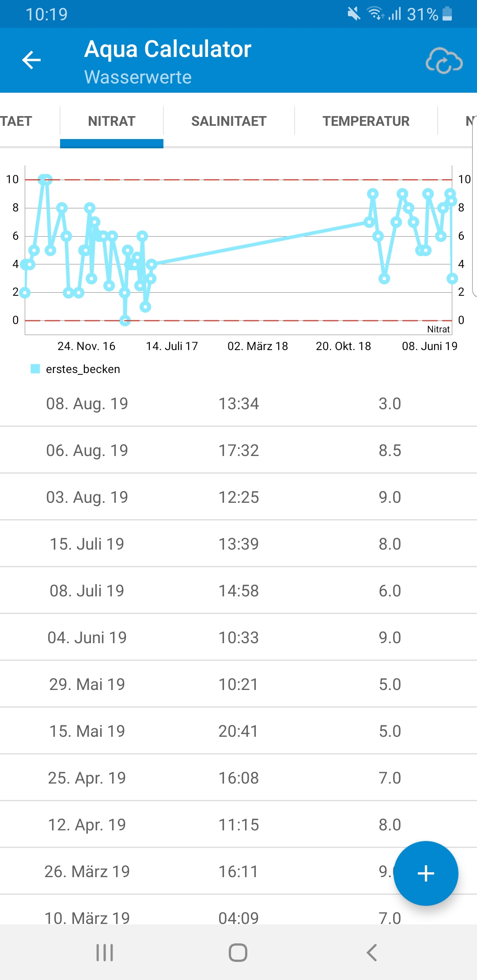Open the 08. Aug. 19 entry

[x=238, y=403]
